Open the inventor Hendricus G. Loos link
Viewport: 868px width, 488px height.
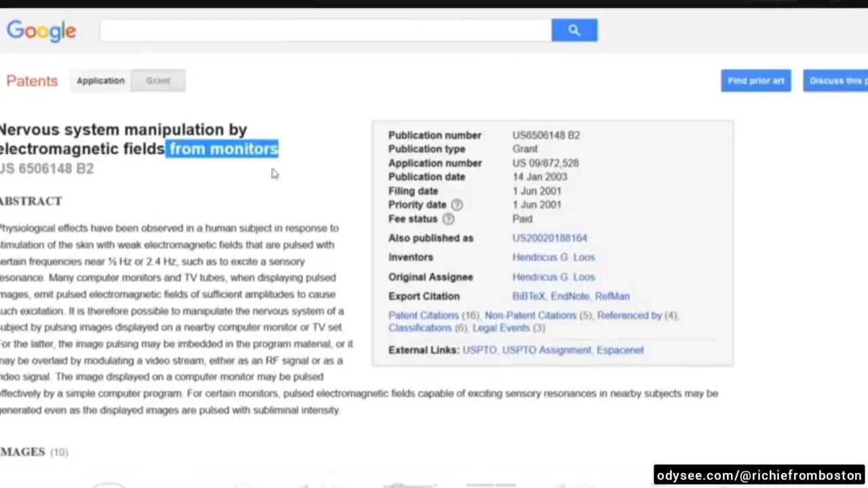553,257
